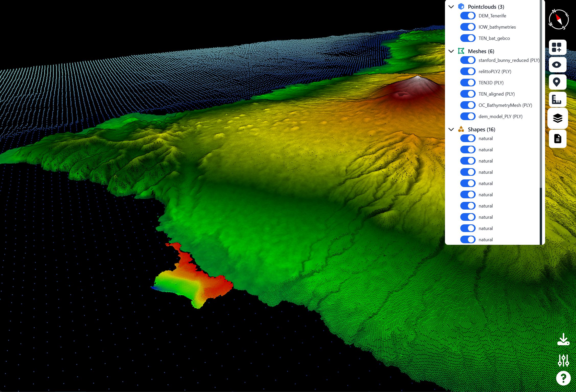Toggle relittoPLY2 mesh visibility
The image size is (576, 392).
468,72
